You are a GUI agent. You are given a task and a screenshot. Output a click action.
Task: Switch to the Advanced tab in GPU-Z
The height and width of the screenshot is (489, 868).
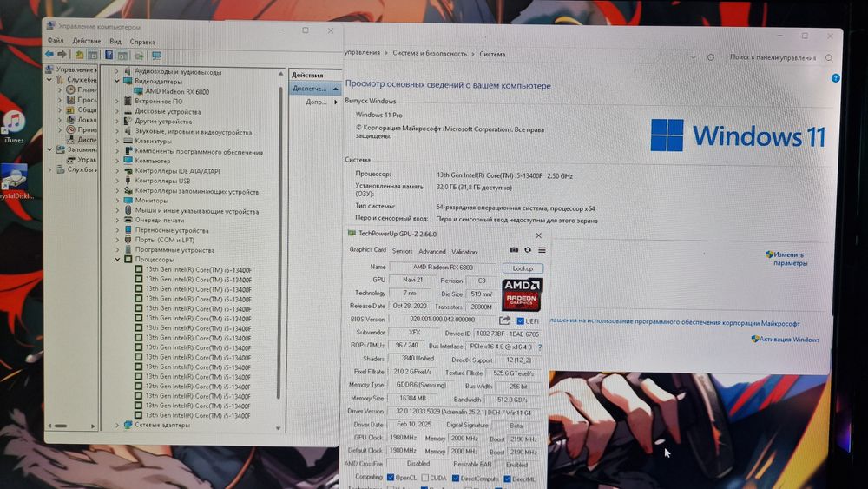[431, 251]
